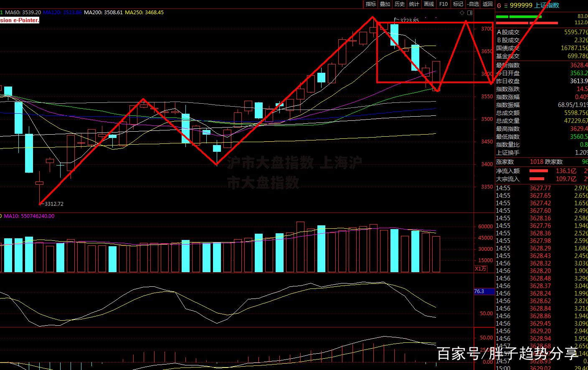Click the 标记 mark button
This screenshot has width=588, height=370.
(x=458, y=4)
